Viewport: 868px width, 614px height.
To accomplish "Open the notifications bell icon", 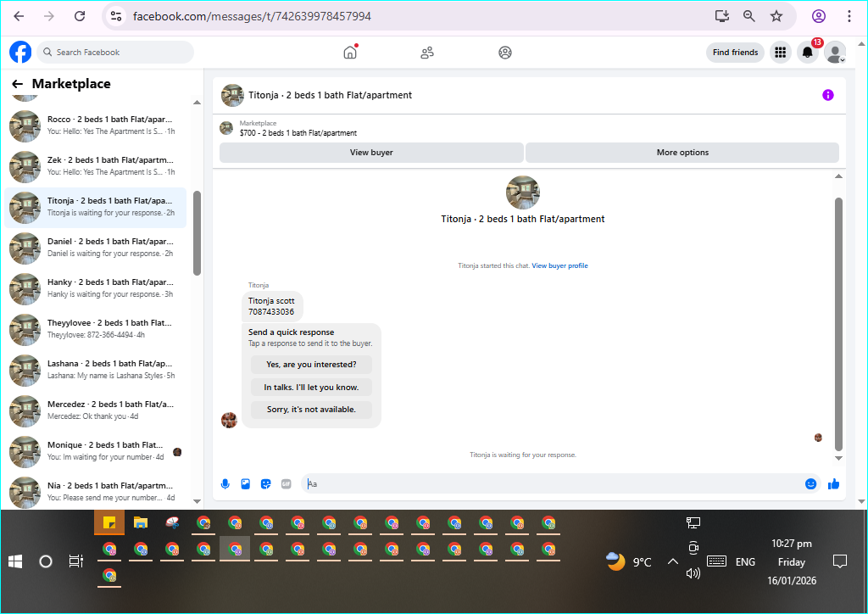I will coord(808,52).
